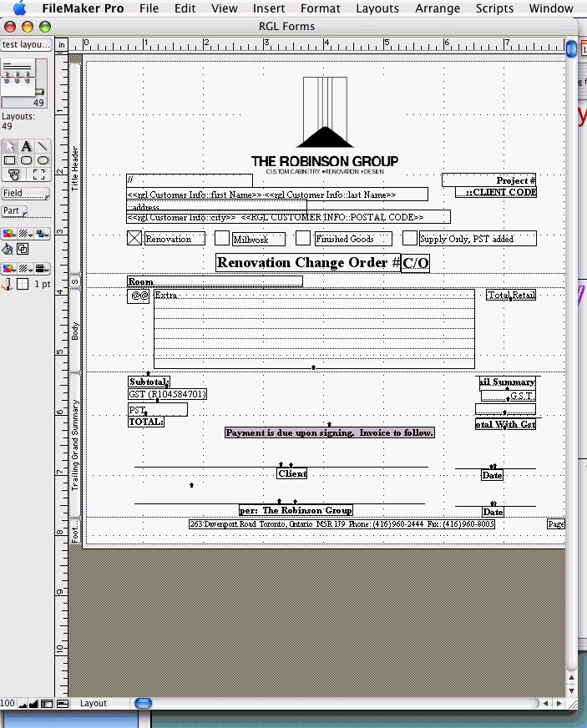Viewport: 587px width, 728px height.
Task: Open the View menu
Action: tap(225, 8)
